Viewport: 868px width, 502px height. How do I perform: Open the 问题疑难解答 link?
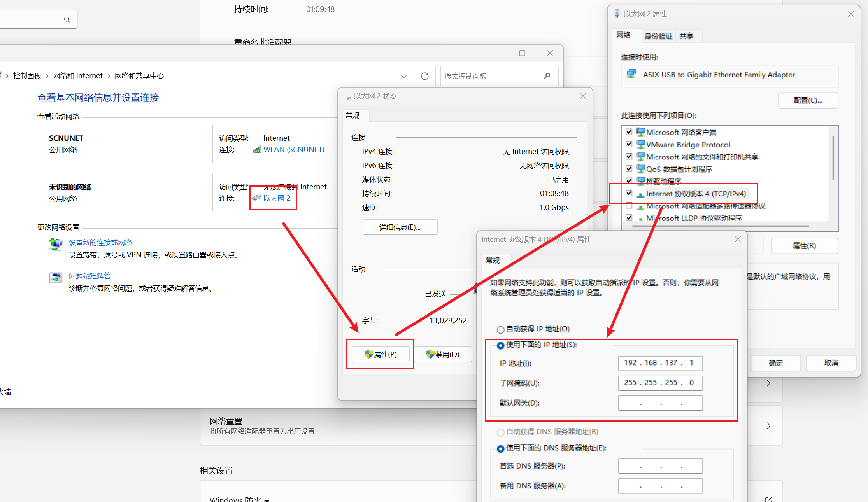coord(90,276)
